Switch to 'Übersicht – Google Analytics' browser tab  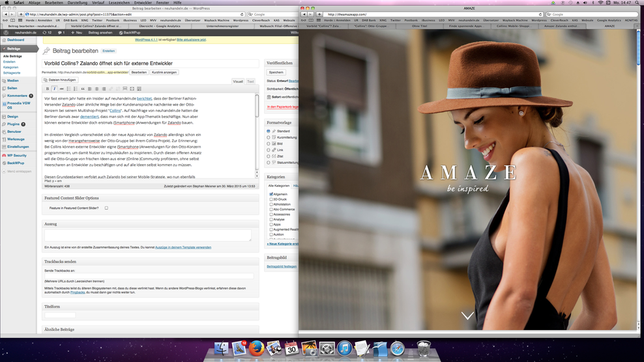coord(159,26)
